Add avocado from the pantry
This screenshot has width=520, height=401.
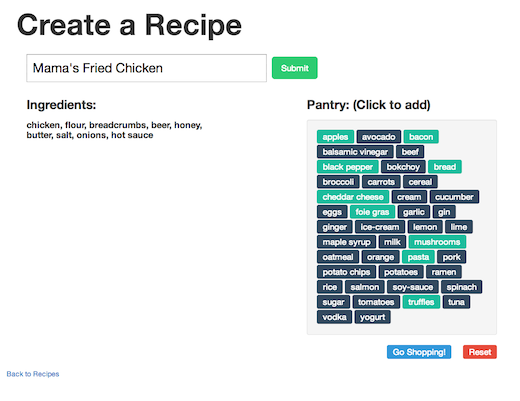point(378,137)
